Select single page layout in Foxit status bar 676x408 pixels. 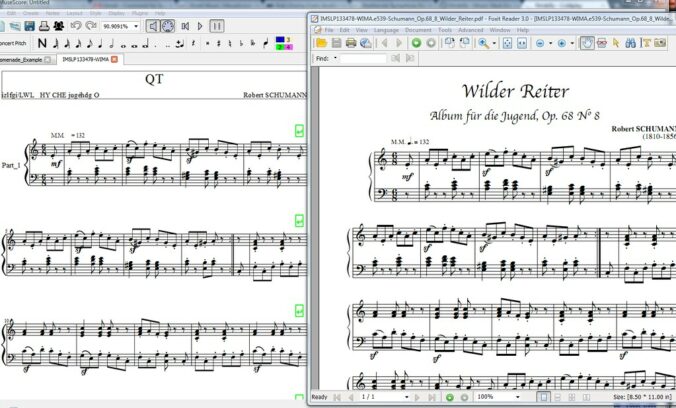tap(544, 397)
